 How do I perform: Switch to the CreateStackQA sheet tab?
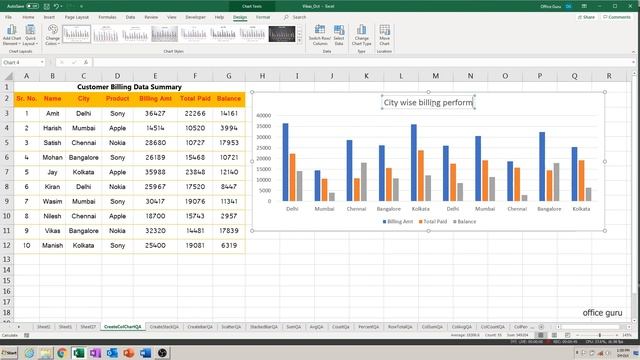(164, 327)
